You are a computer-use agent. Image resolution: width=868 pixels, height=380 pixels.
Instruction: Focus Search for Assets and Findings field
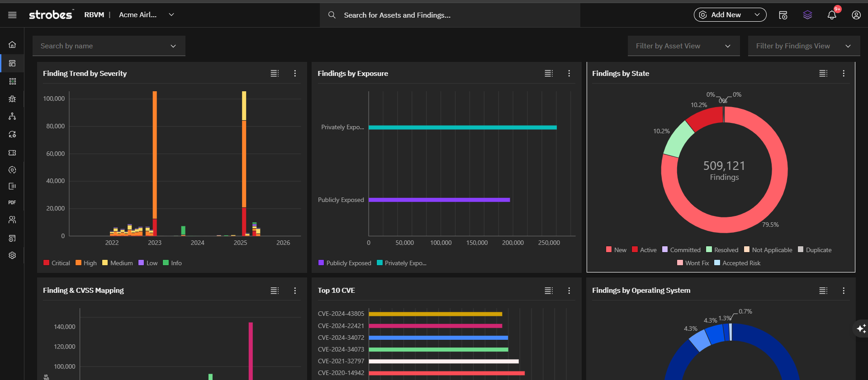tap(450, 15)
